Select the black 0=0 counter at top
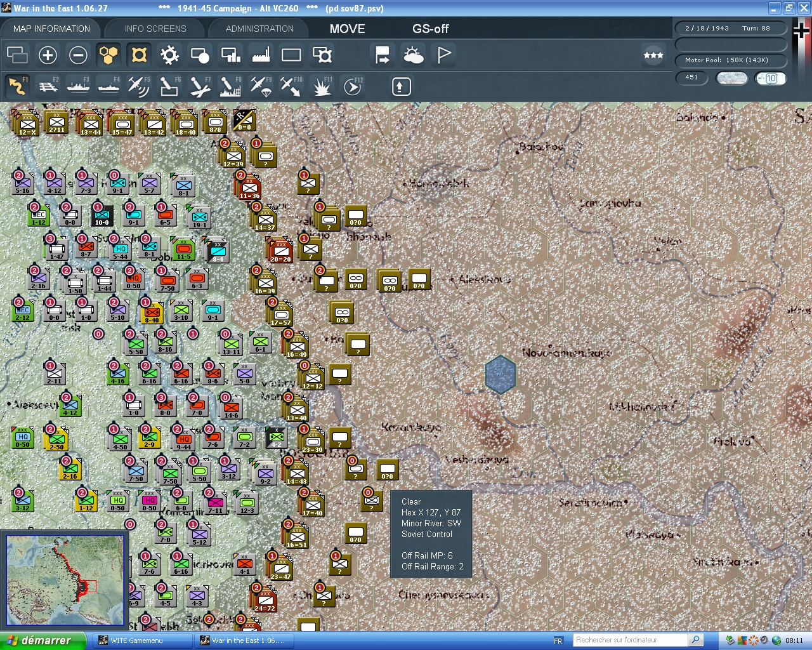The image size is (812, 650). tap(244, 120)
